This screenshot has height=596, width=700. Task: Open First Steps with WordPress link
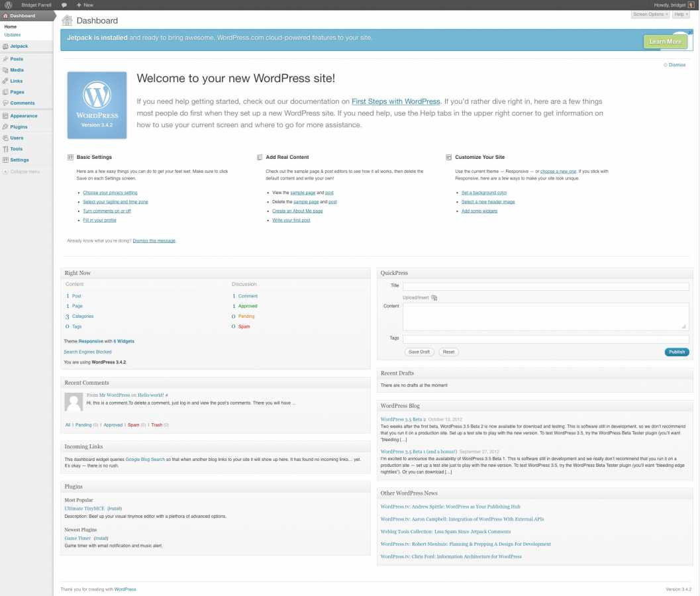(x=395, y=101)
